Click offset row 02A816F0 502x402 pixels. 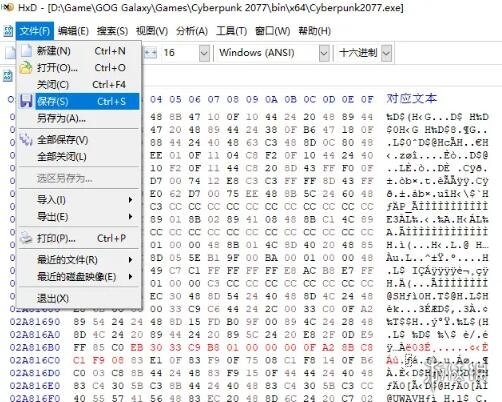point(35,398)
